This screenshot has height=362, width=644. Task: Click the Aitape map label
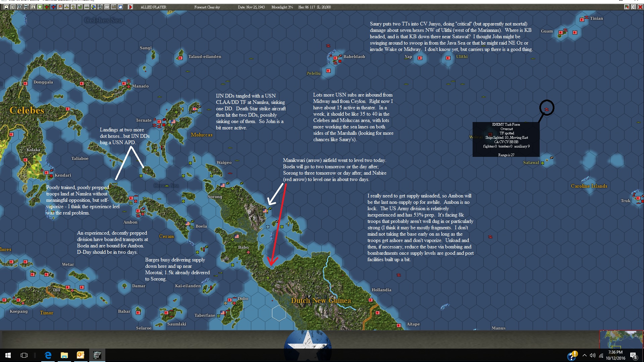(x=413, y=324)
